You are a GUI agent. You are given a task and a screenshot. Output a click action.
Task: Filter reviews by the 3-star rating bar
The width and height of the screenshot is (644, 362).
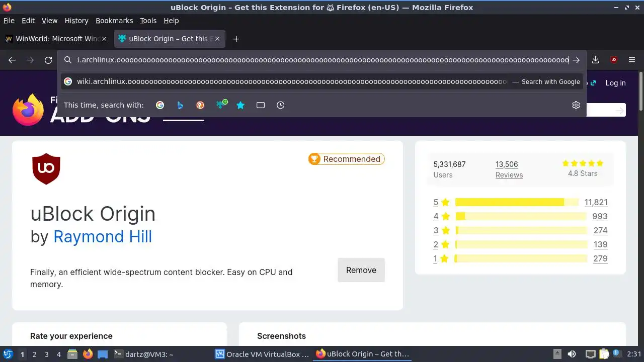click(x=520, y=230)
